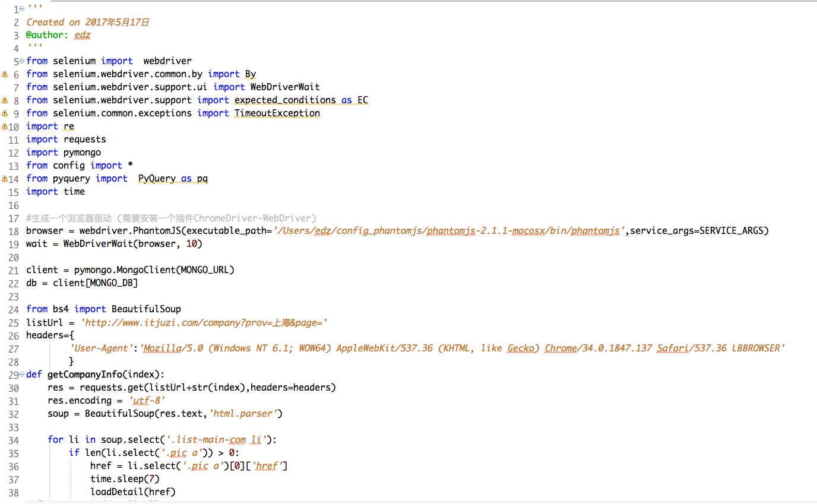This screenshot has height=504, width=817.
Task: Click the underlined author name 'edz' on line 3
Action: tap(82, 35)
